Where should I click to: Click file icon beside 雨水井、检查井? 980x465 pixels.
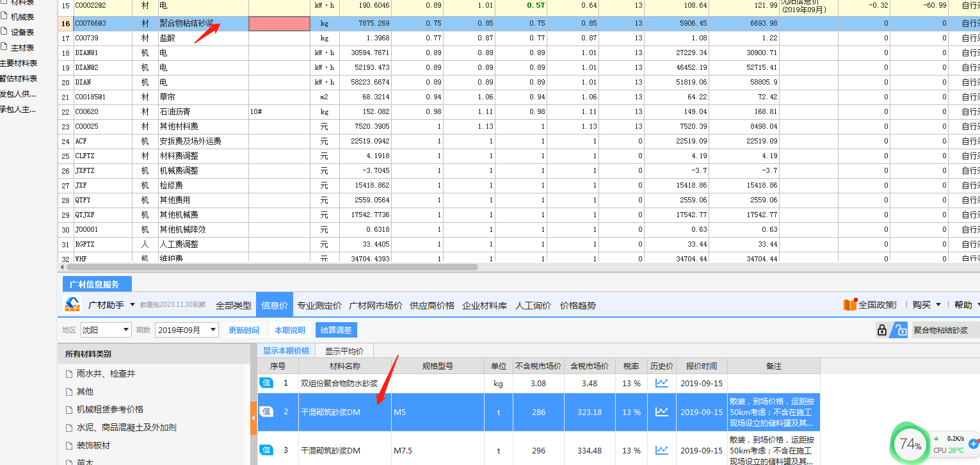coord(69,373)
